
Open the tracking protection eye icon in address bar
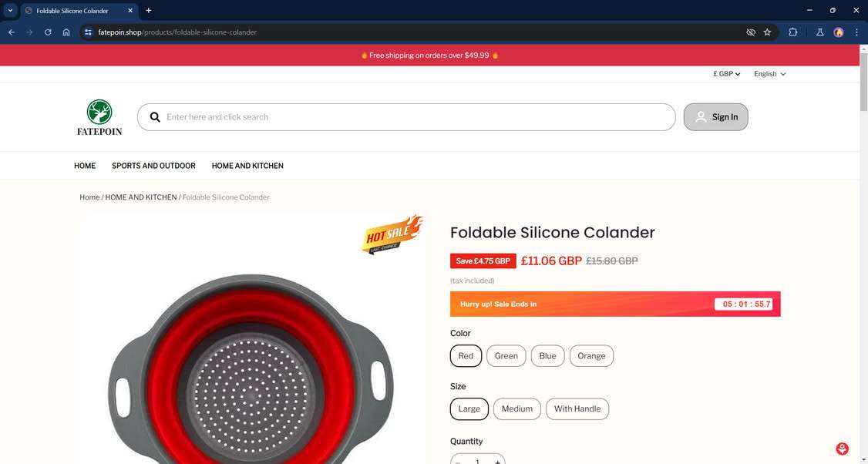tap(751, 32)
